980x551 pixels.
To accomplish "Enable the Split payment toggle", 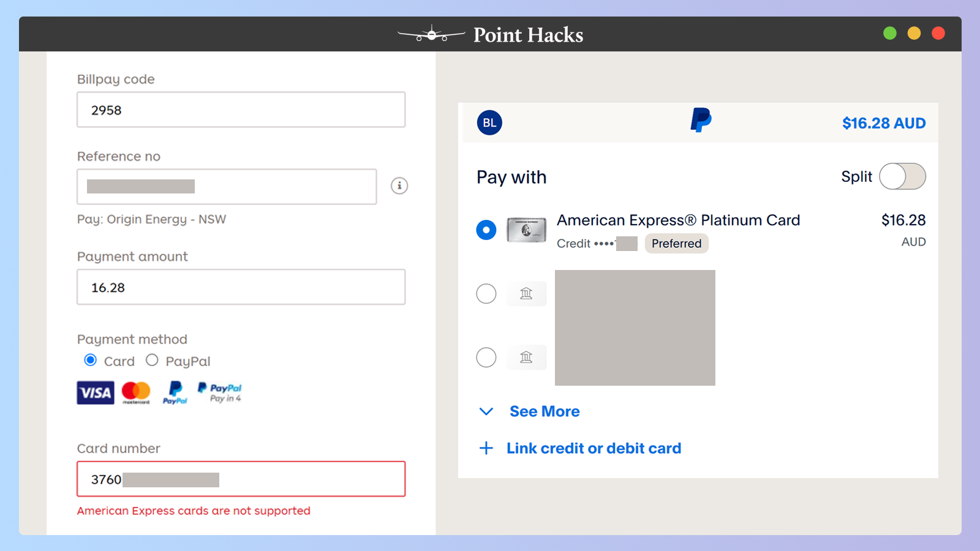I will pos(902,176).
